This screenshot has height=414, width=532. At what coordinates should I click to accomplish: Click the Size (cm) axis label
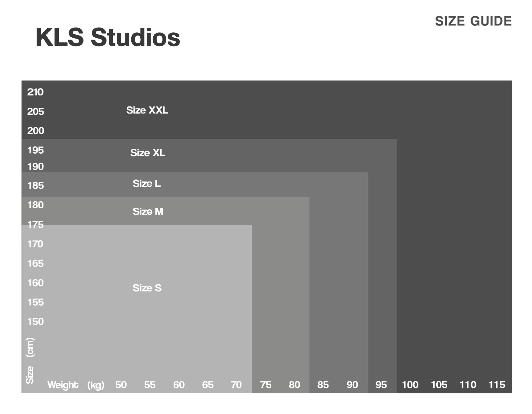coord(30,361)
